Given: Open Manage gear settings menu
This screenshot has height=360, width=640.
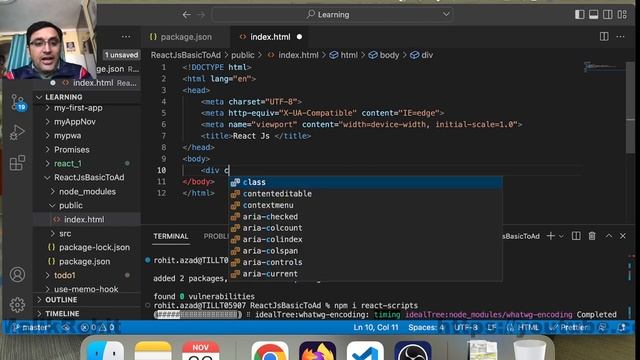Looking at the screenshot, I should coord(17,305).
